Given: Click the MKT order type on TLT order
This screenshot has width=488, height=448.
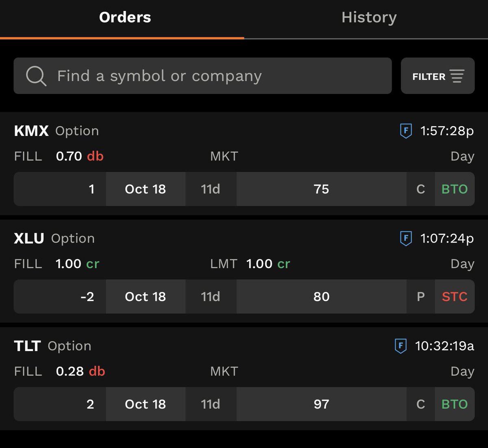Looking at the screenshot, I should pyautogui.click(x=224, y=371).
